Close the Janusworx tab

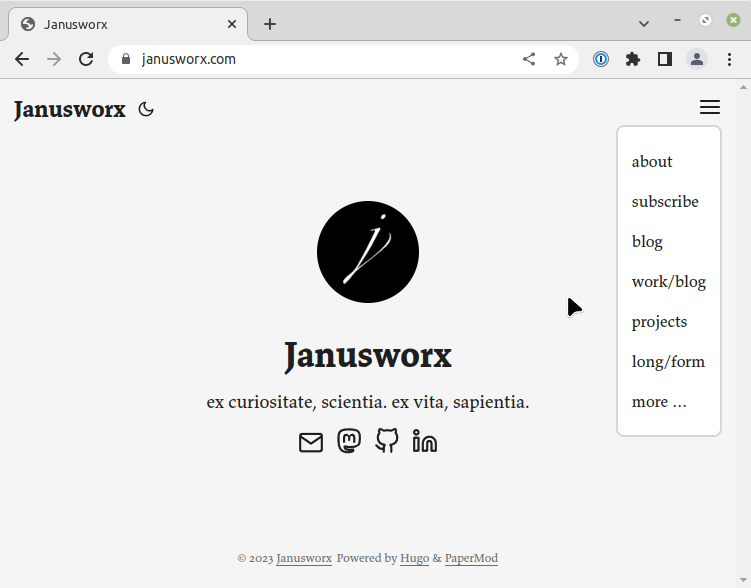[232, 24]
